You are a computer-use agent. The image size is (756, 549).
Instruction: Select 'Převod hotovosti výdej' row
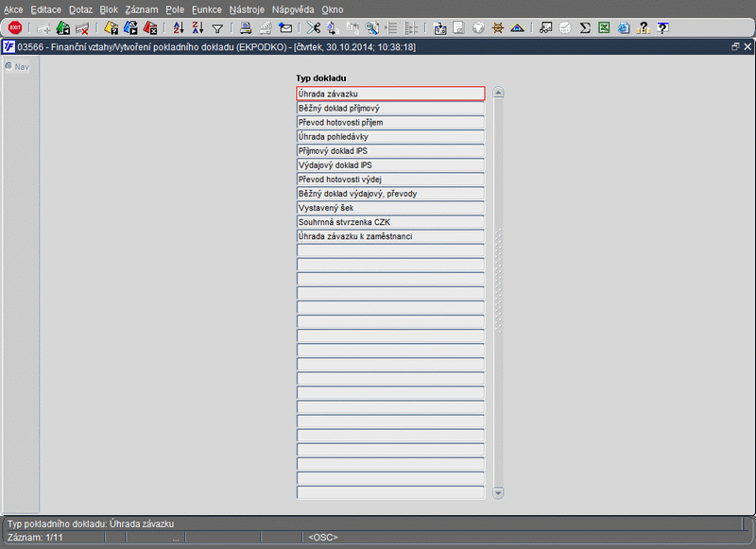(390, 179)
